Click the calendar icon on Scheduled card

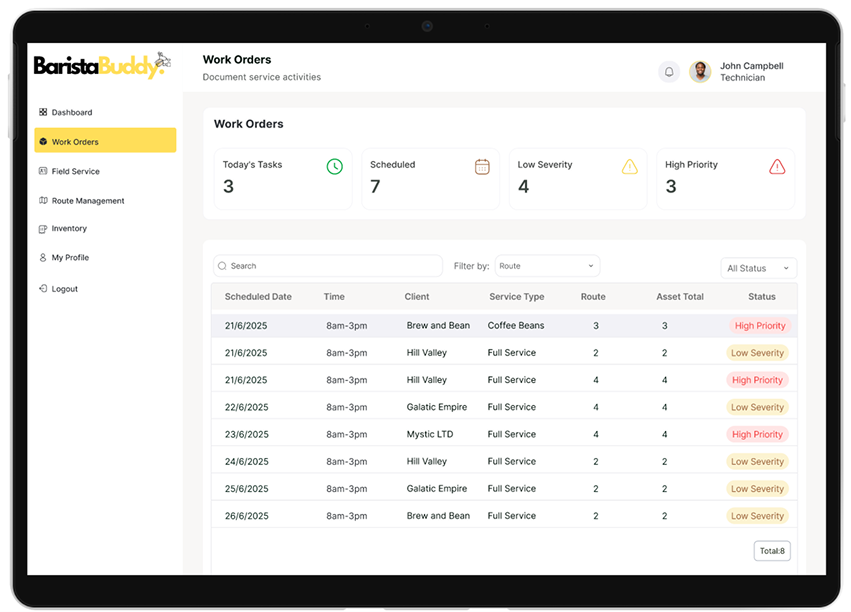(482, 166)
